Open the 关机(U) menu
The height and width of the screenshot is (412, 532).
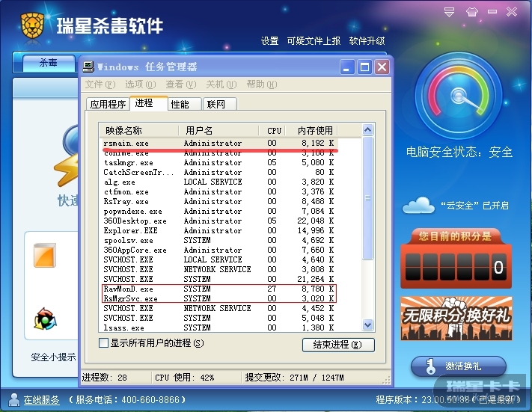click(x=221, y=84)
